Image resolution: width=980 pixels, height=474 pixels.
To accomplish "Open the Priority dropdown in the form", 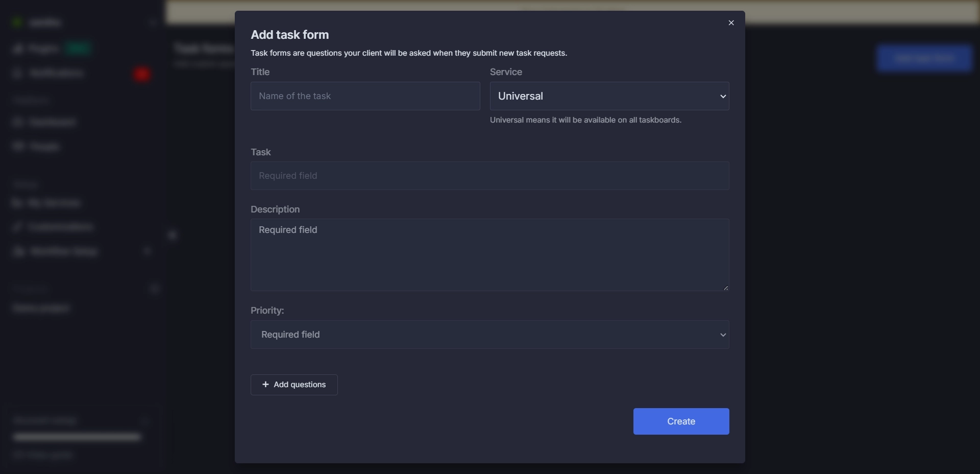I will pyautogui.click(x=489, y=335).
